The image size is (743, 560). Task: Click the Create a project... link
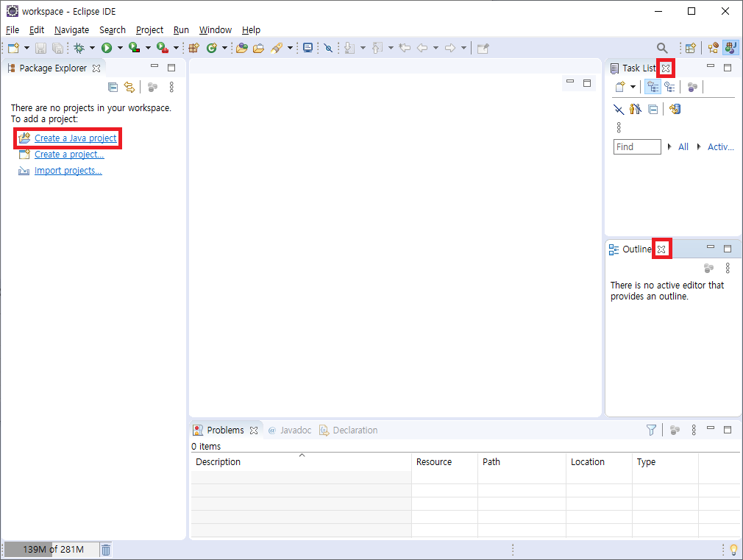(x=69, y=154)
